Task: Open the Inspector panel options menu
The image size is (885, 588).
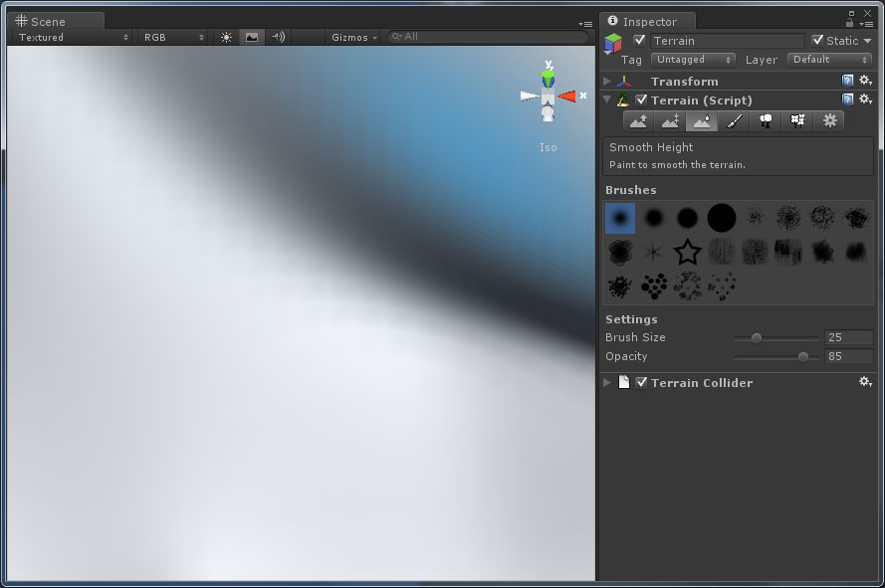Action: 866,24
